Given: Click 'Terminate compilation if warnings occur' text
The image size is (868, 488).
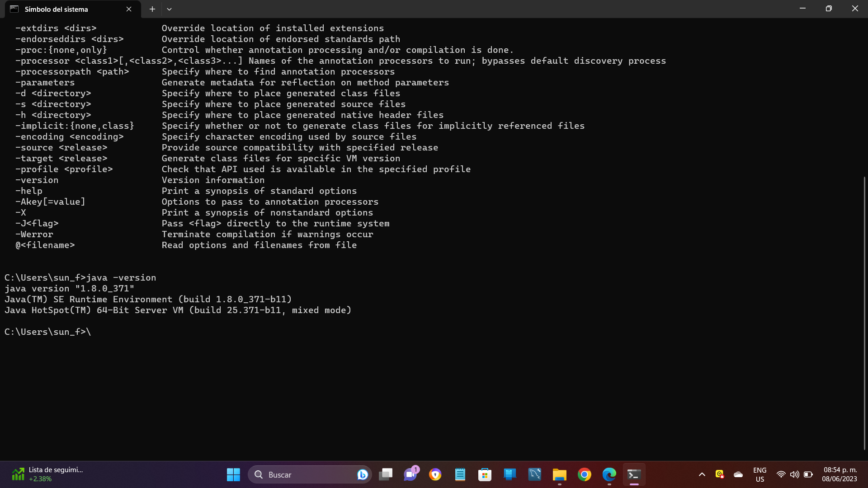Looking at the screenshot, I should pyautogui.click(x=267, y=234).
